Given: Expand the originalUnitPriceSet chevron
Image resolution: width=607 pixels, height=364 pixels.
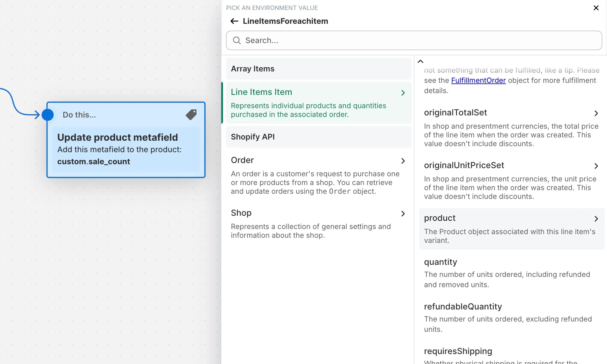Looking at the screenshot, I should click(596, 166).
